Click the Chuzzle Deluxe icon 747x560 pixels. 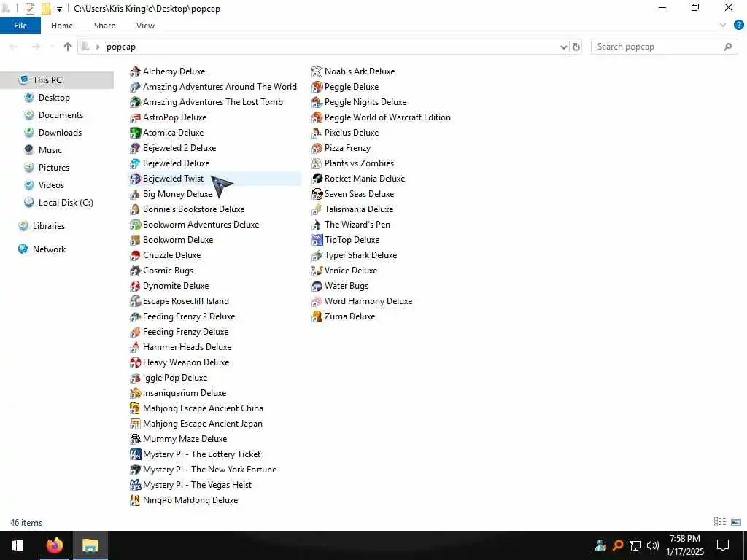[x=135, y=255]
